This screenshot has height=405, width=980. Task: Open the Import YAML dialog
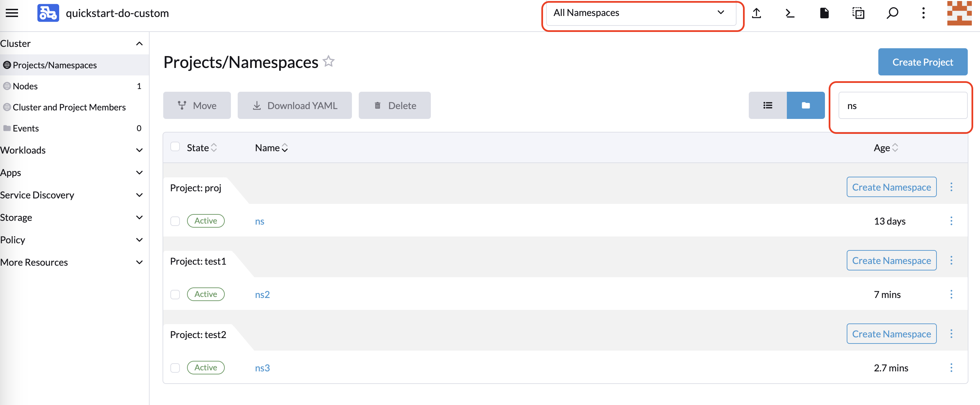coord(756,13)
